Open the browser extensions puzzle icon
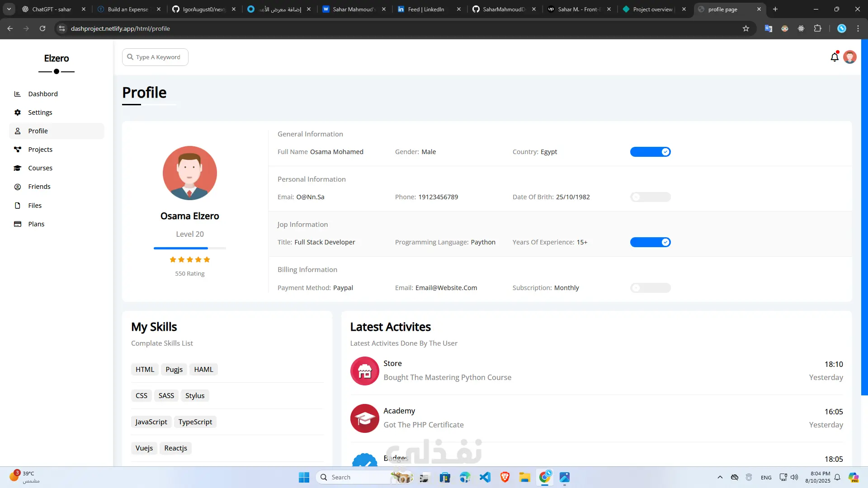This screenshot has height=488, width=868. pos(817,28)
